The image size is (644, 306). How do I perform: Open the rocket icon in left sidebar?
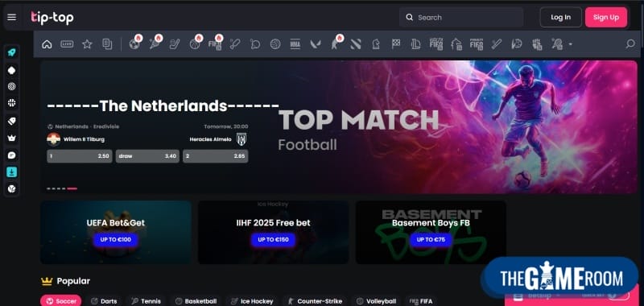pos(12,52)
